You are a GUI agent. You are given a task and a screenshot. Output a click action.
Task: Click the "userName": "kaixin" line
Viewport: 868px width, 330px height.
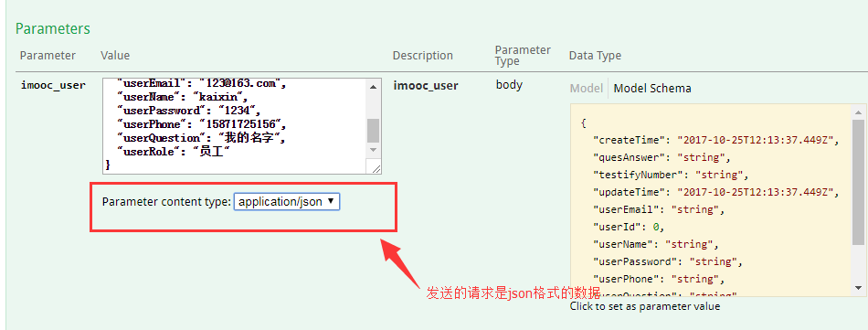point(182,98)
